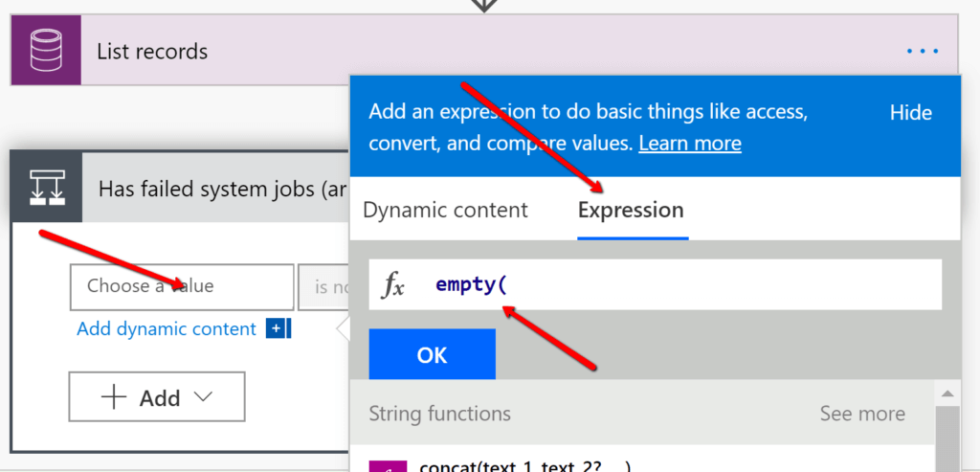Click the fx expression icon
980x472 pixels.
pyautogui.click(x=393, y=285)
